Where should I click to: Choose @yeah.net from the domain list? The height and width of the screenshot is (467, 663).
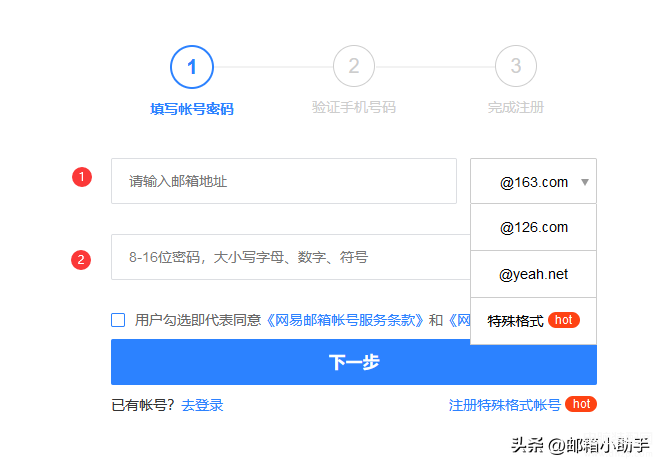tap(533, 274)
